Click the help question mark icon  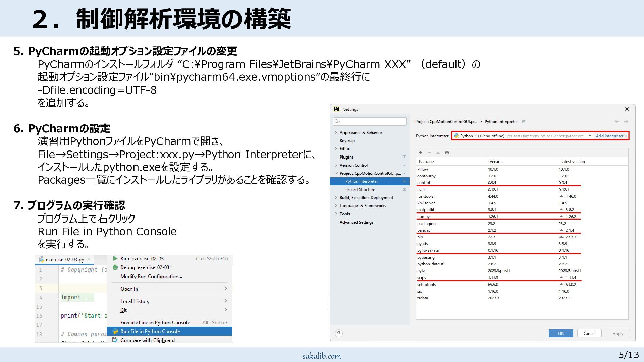coord(339,333)
